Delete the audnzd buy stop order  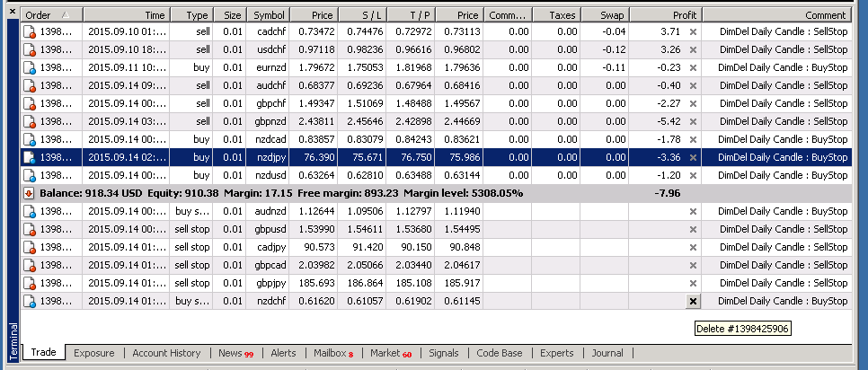coord(693,211)
